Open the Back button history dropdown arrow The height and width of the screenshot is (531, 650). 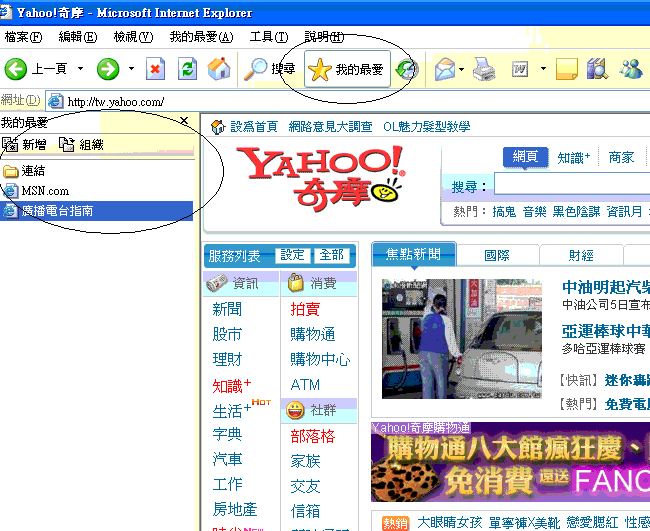click(x=78, y=69)
